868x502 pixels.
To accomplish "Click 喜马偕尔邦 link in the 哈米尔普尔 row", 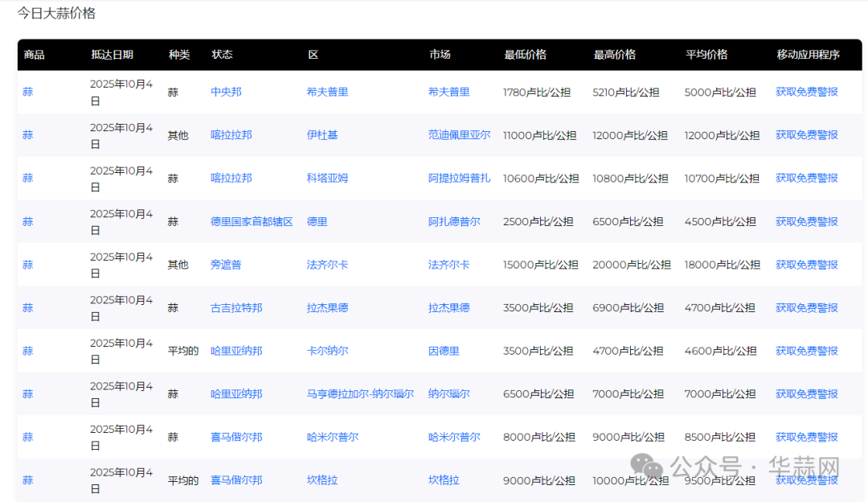I will coord(235,438).
